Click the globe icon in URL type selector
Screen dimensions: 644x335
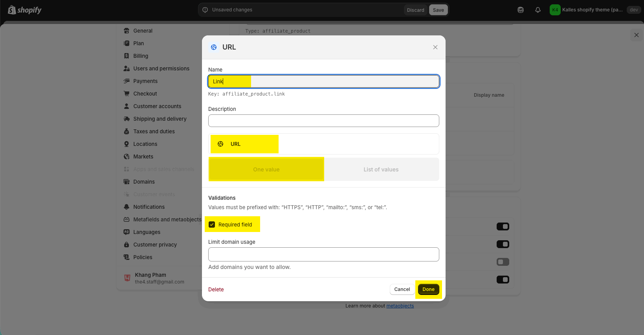220,144
